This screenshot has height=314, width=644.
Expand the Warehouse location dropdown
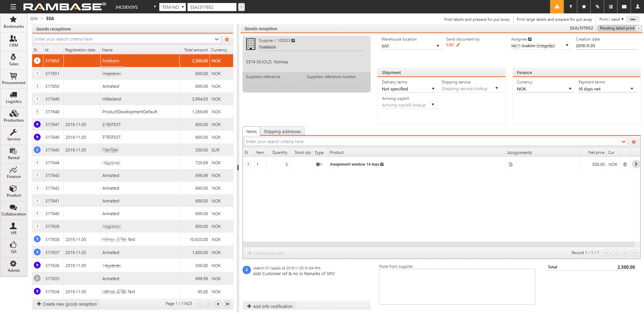click(x=438, y=46)
